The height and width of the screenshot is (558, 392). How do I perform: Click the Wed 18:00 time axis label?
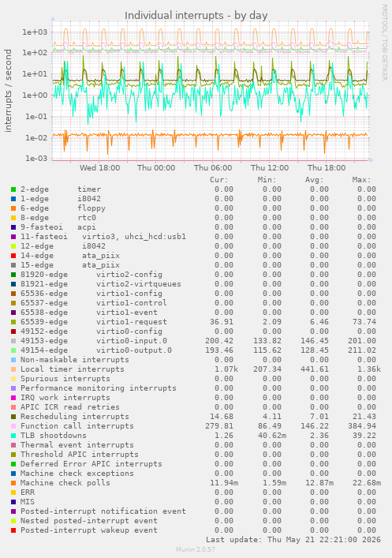[99, 167]
